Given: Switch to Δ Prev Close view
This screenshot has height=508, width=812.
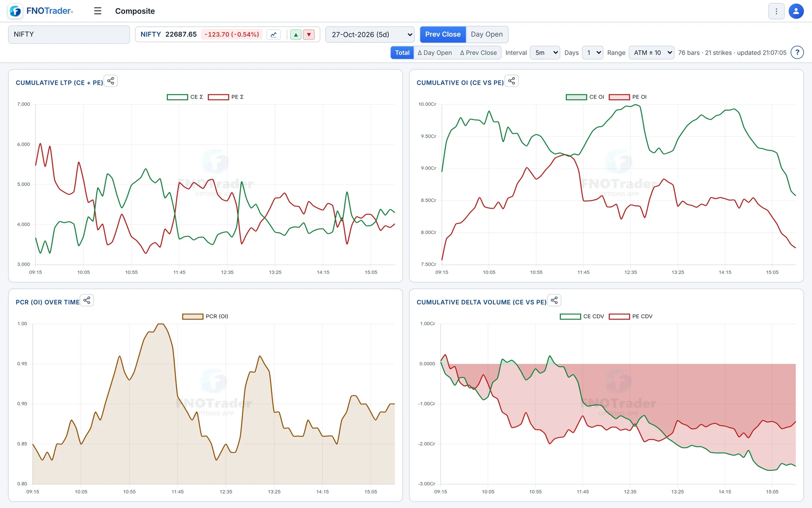Looking at the screenshot, I should [x=478, y=52].
